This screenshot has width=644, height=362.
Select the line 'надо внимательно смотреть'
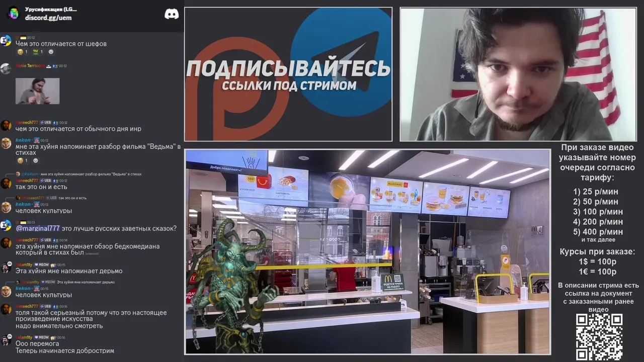[59, 326]
